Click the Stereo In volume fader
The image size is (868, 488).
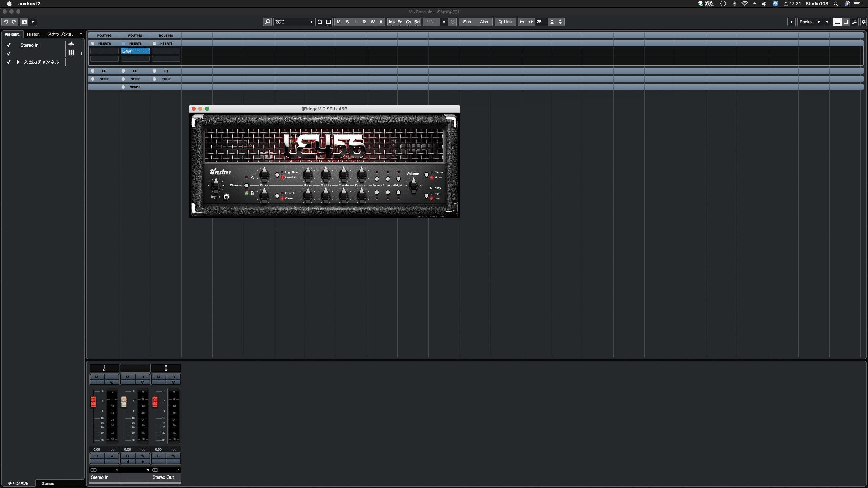pyautogui.click(x=94, y=402)
